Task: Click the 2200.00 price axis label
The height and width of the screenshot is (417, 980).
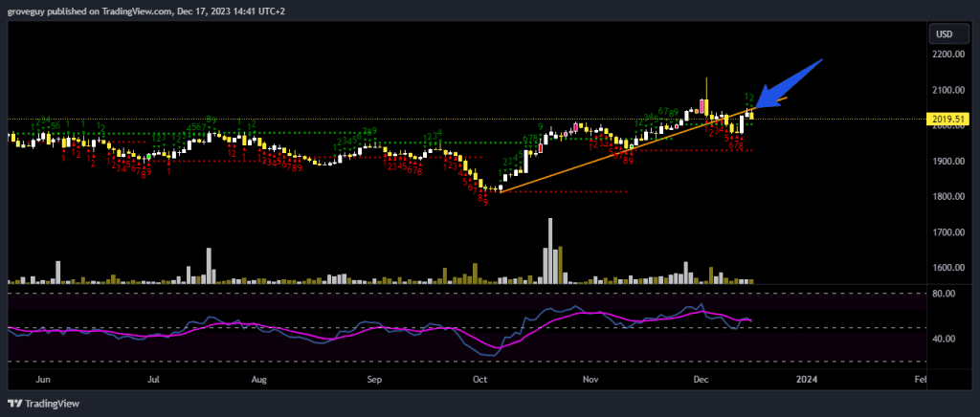Action: point(944,55)
